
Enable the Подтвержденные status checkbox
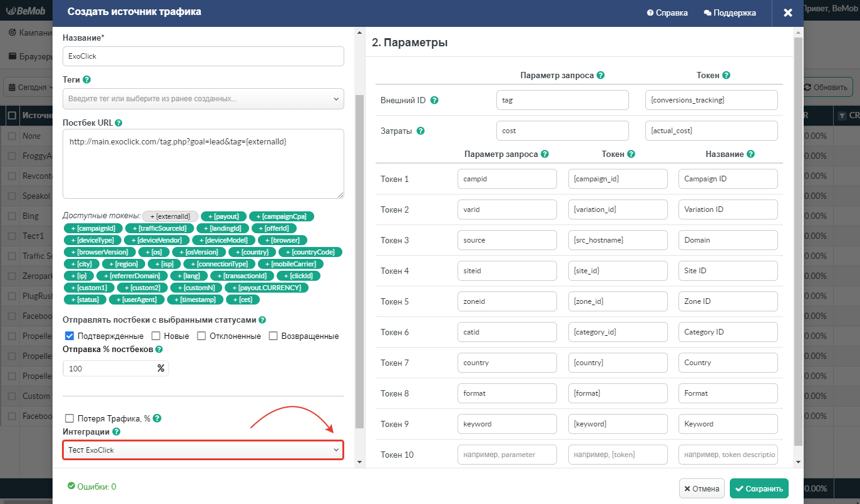pyautogui.click(x=69, y=336)
